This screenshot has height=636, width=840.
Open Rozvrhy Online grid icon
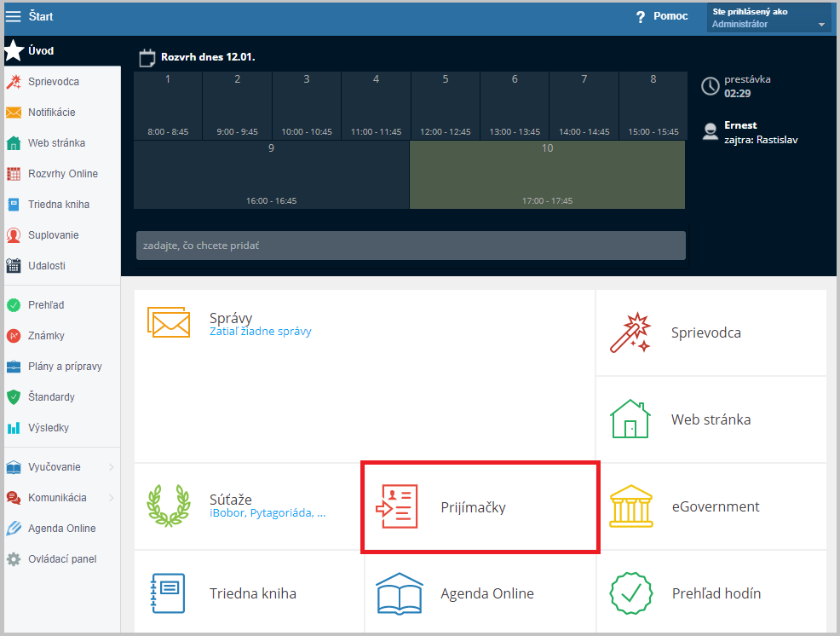pyautogui.click(x=14, y=174)
